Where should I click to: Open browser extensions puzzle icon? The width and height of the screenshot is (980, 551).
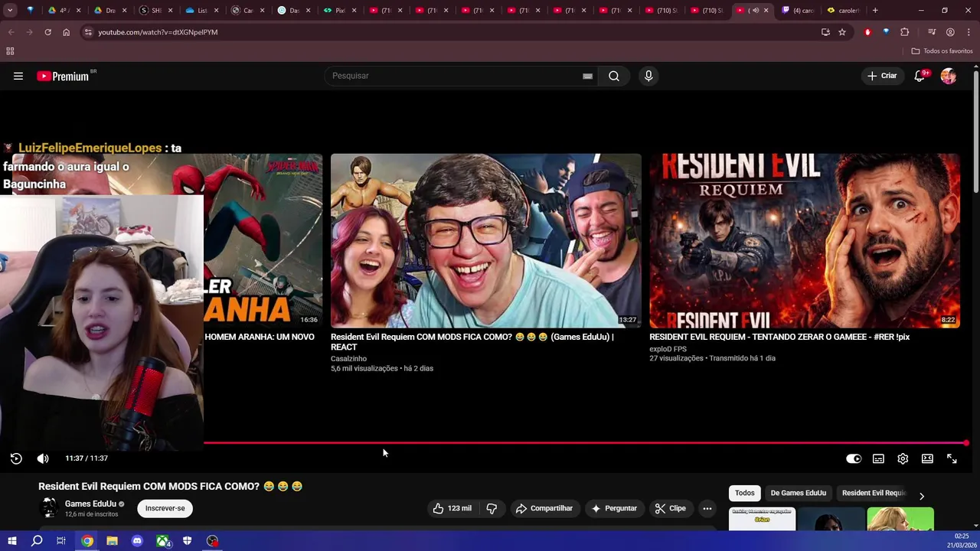tap(905, 32)
